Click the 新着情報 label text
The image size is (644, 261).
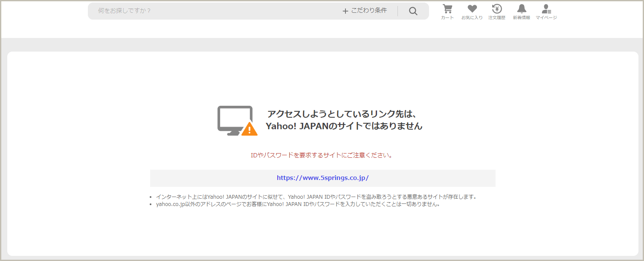(x=521, y=18)
